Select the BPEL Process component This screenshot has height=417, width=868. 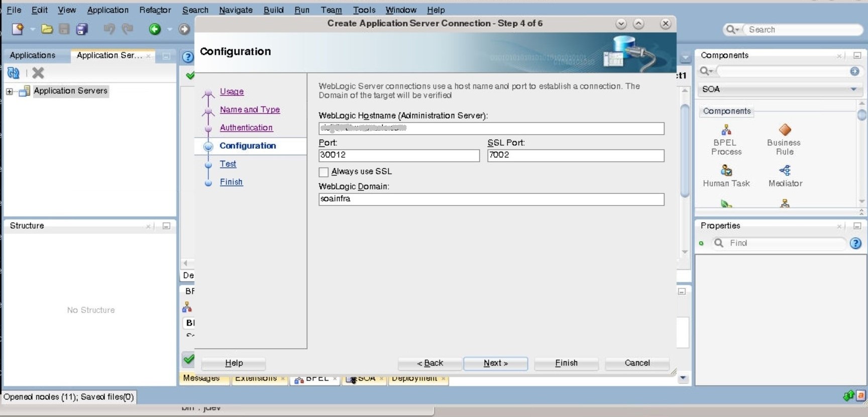[726, 140]
